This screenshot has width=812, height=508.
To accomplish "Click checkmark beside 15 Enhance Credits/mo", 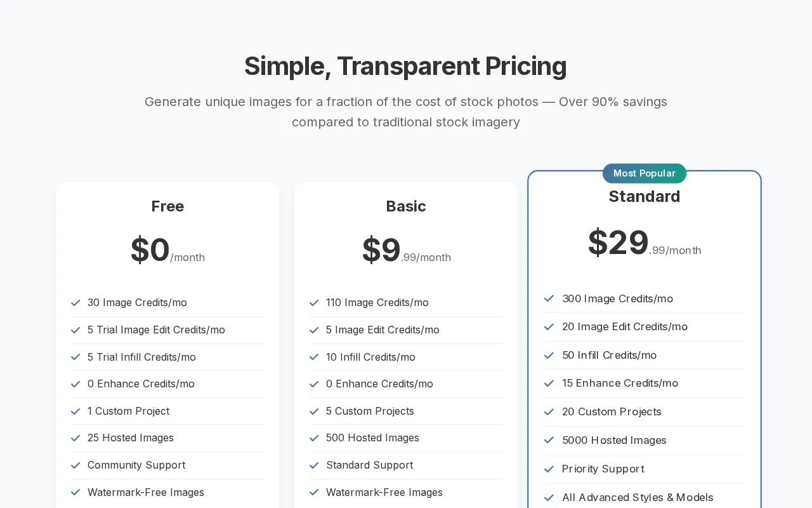I will click(x=549, y=384).
